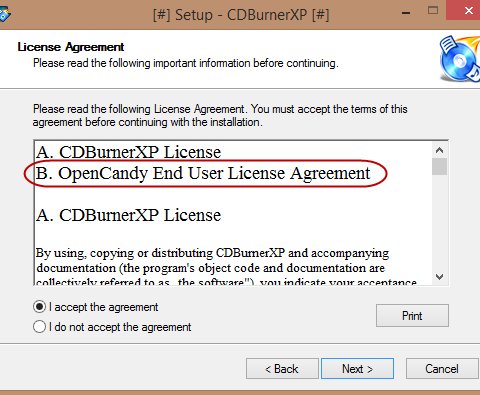Image resolution: width=480 pixels, height=395 pixels.
Task: Click the first 'A. CDBurnerXP License' line
Action: (128, 152)
